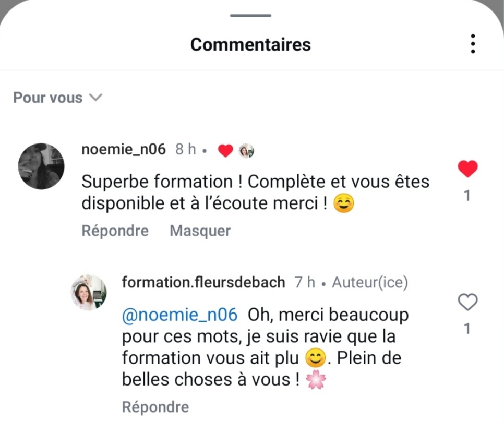The image size is (504, 421).
Task: Tap the tiny author avatar beside the heart badge
Action: 246,151
